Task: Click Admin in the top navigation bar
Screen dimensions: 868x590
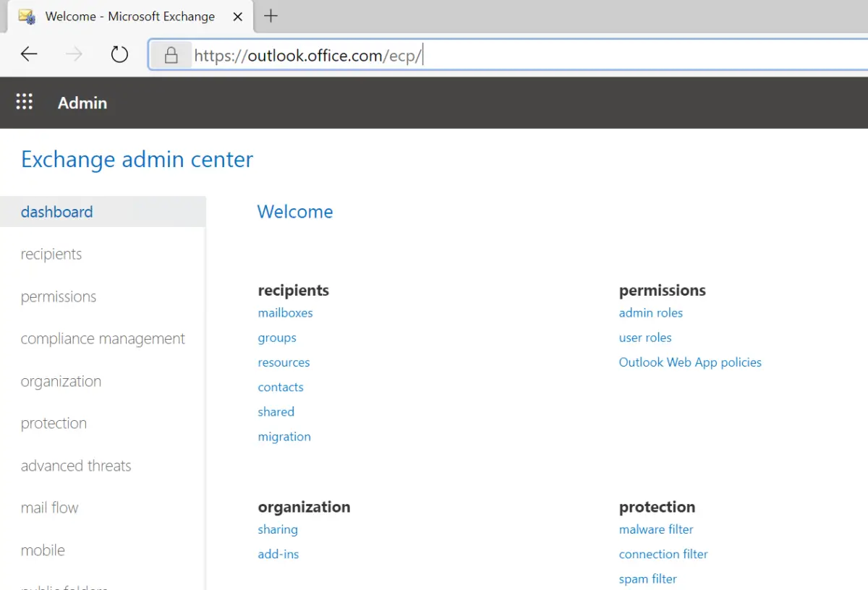Action: point(82,103)
